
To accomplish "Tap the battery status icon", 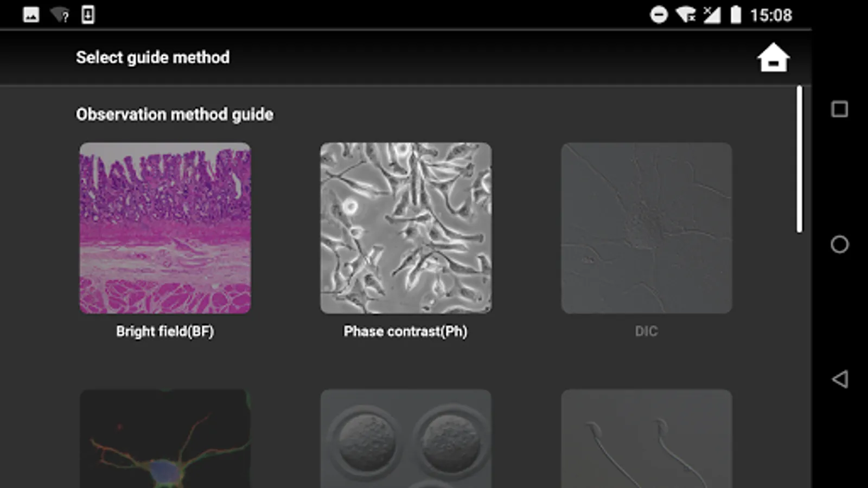I will point(735,15).
